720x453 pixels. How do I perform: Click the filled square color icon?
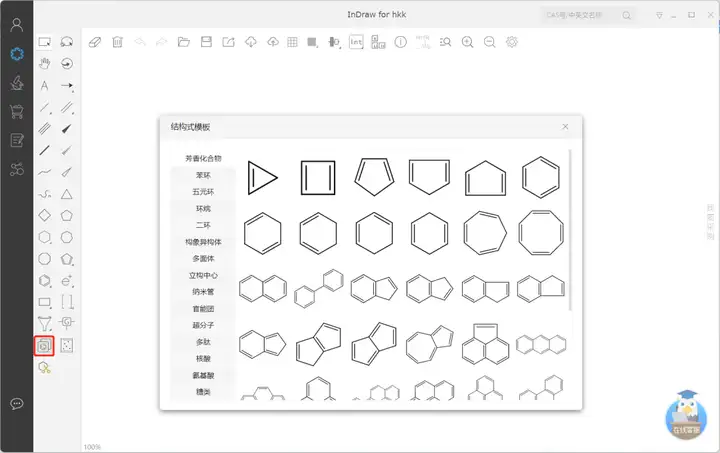[x=312, y=42]
